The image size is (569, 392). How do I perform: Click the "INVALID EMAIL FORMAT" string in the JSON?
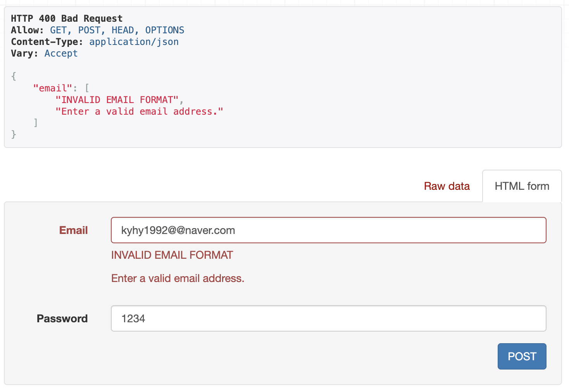pyautogui.click(x=117, y=100)
